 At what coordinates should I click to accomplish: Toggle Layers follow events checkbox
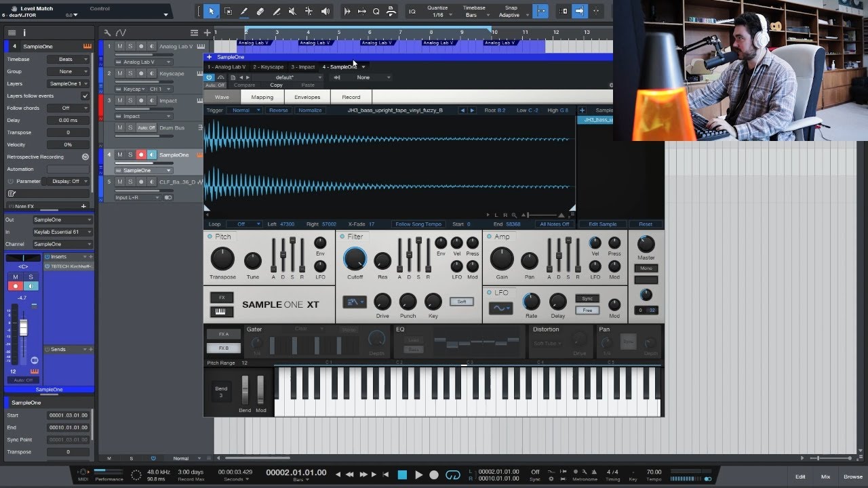pos(85,96)
